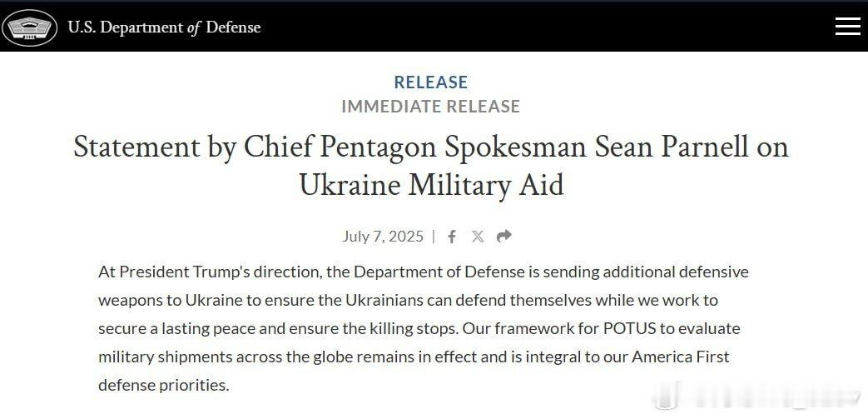Go to U.S. Department of Defense home link
Image resolution: width=868 pixels, height=419 pixels.
(164, 27)
